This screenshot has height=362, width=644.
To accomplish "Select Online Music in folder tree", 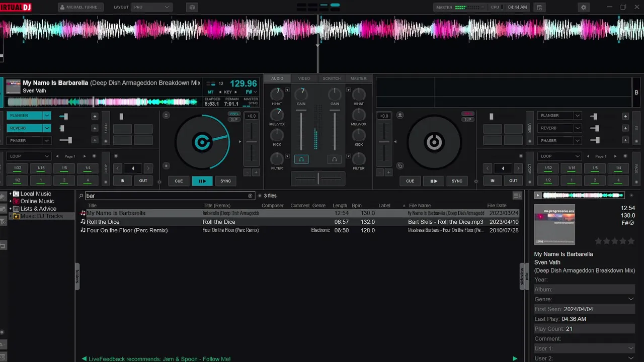I will (x=37, y=201).
